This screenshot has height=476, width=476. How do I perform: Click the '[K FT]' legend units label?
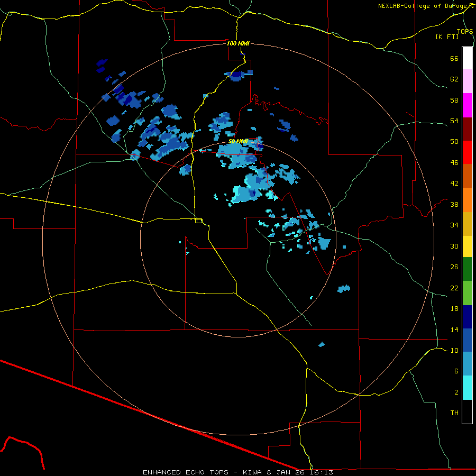pyautogui.click(x=447, y=36)
